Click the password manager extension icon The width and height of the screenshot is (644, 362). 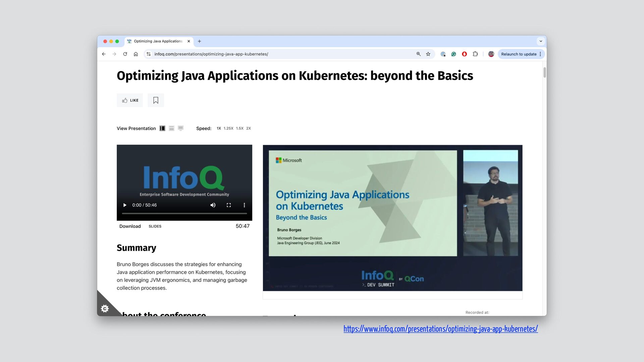(443, 54)
